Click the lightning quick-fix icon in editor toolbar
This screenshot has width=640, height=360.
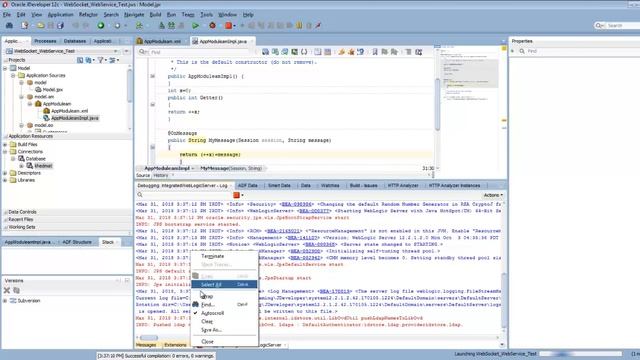pyautogui.click(x=341, y=52)
